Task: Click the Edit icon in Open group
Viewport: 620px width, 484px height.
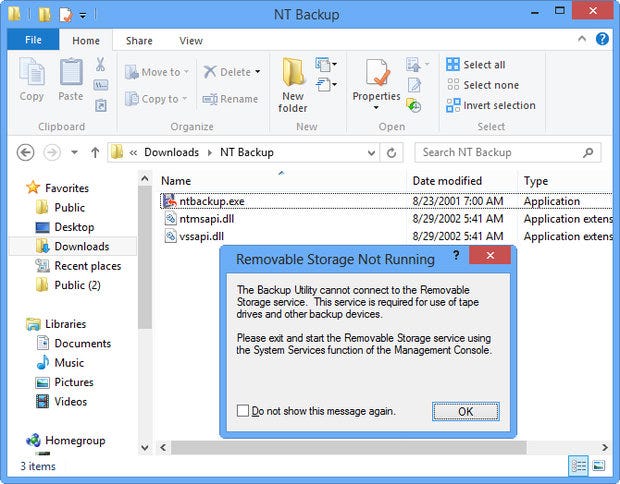Action: (414, 85)
